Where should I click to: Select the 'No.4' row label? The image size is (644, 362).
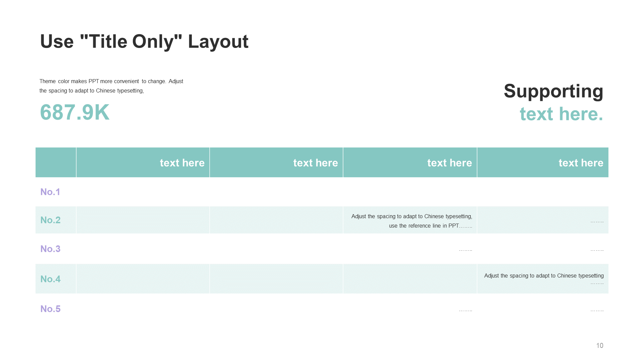click(50, 279)
